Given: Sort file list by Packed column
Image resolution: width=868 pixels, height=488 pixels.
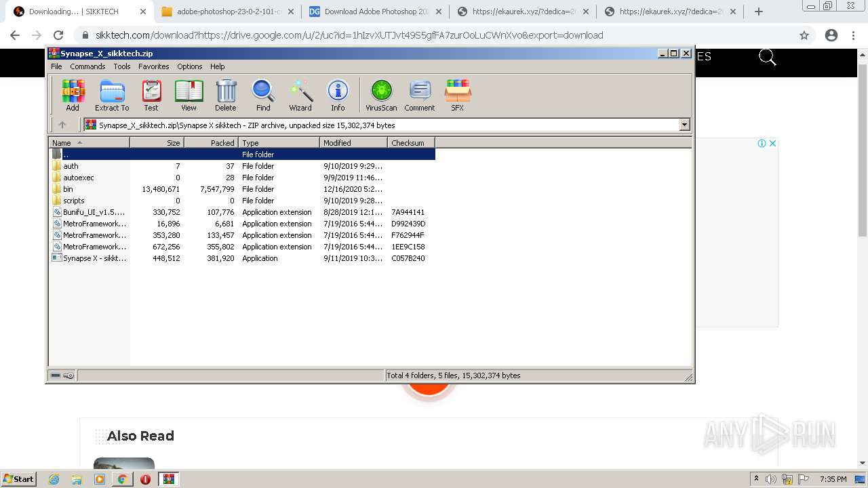Looking at the screenshot, I should click(211, 142).
